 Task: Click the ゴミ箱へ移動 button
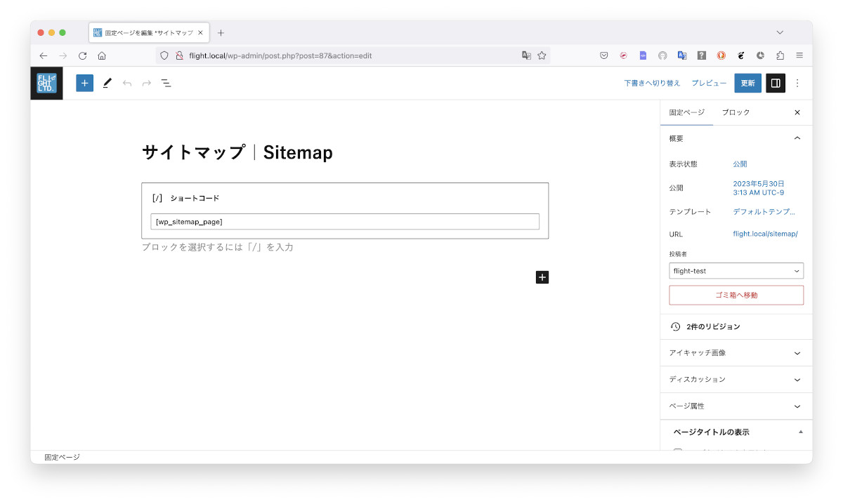tap(736, 296)
